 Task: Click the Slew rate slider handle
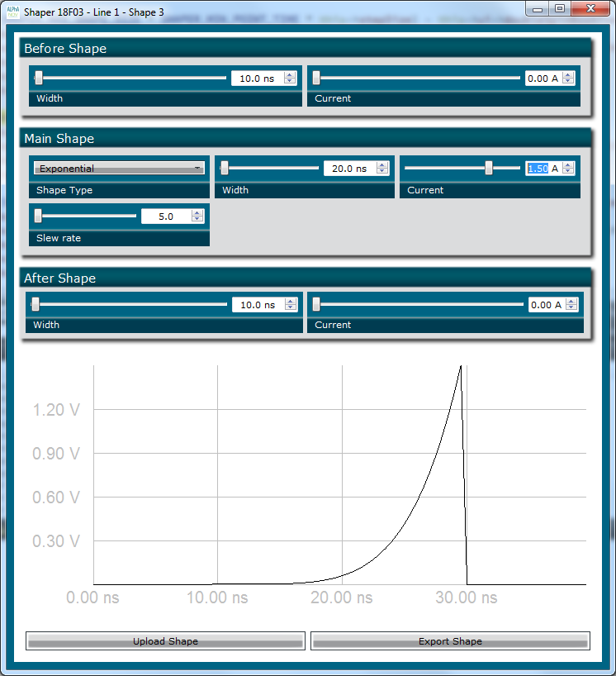38,216
